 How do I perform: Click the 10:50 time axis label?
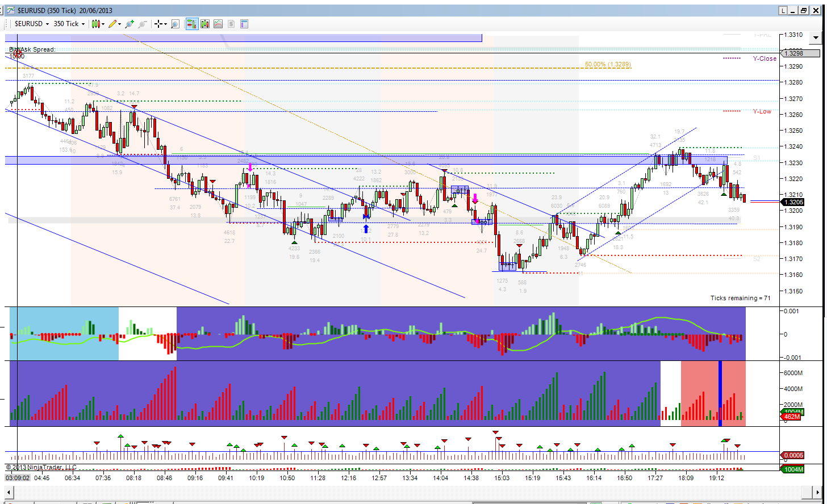(x=287, y=478)
